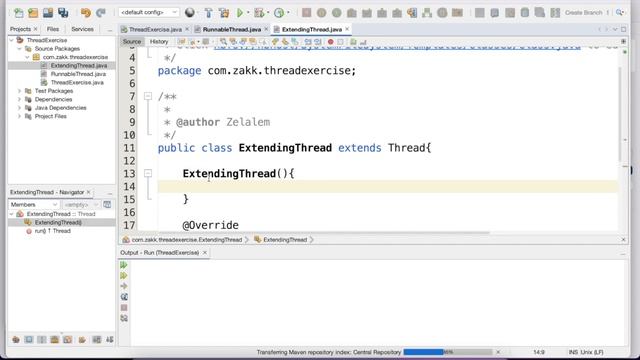The image size is (640, 360).
Task: Collapse the Source Packages node
Action: [19, 49]
